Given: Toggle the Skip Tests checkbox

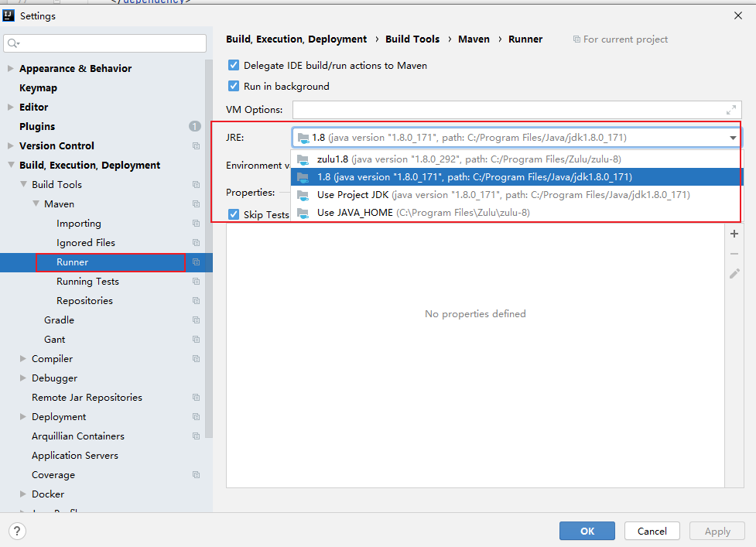Looking at the screenshot, I should pos(234,214).
